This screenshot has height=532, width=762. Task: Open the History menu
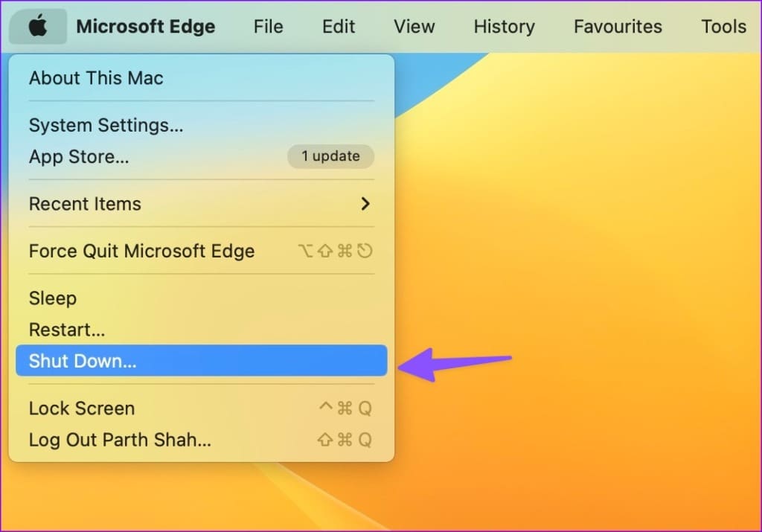click(x=505, y=26)
